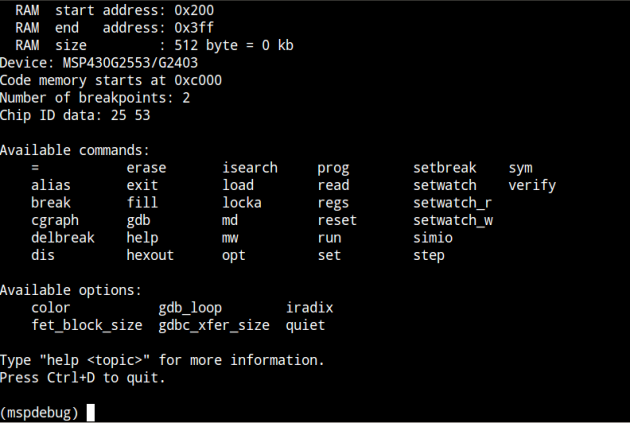The width and height of the screenshot is (630, 423).
Task: Click the "sym" command text
Action: click(x=520, y=168)
